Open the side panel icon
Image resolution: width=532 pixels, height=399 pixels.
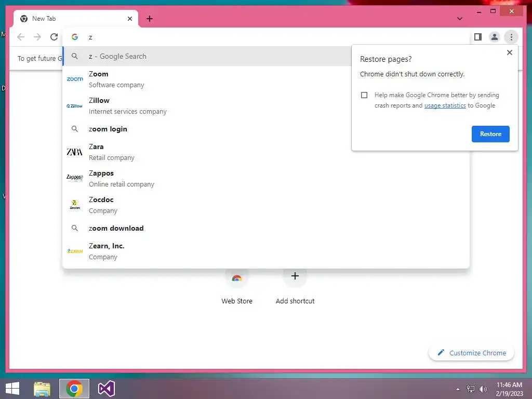coord(478,37)
